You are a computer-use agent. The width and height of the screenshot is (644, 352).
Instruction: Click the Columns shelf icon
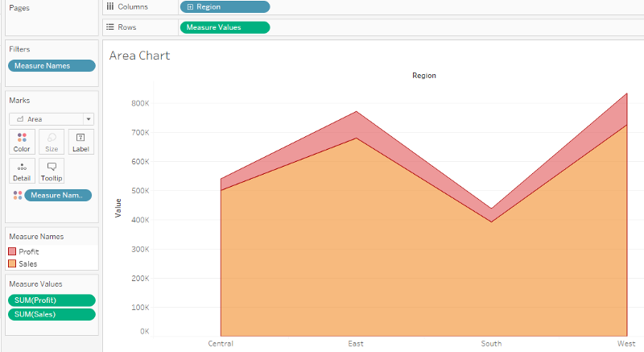coord(110,6)
